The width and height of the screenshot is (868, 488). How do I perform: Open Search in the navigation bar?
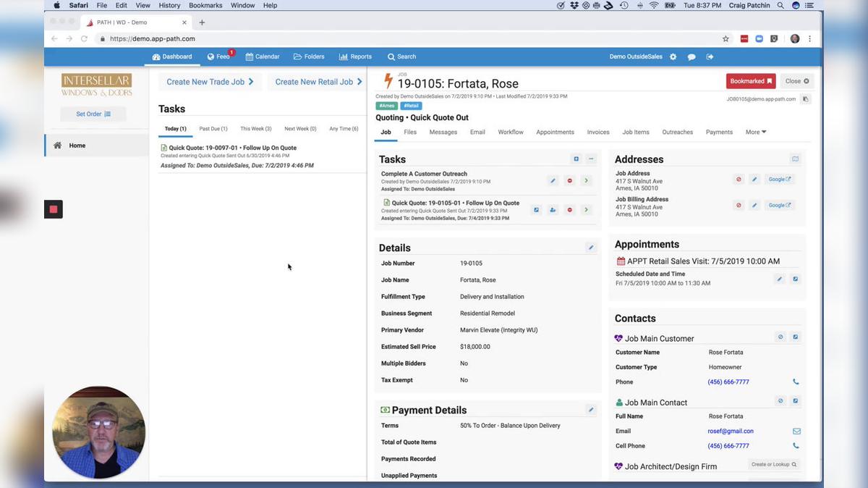[x=401, y=56]
